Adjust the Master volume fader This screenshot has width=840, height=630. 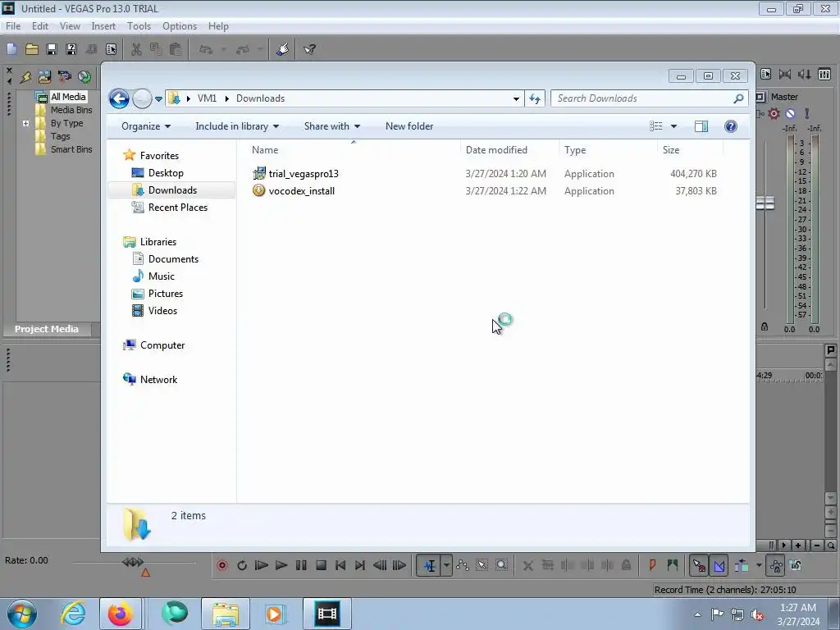point(765,203)
